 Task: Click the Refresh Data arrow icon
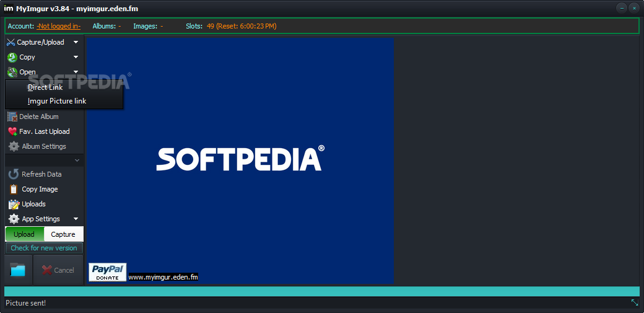tap(14, 174)
